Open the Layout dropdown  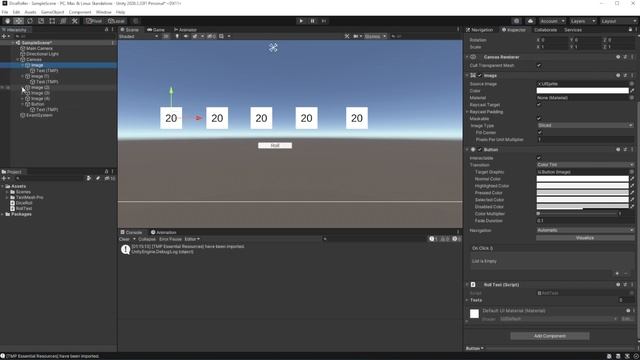pyautogui.click(x=618, y=21)
